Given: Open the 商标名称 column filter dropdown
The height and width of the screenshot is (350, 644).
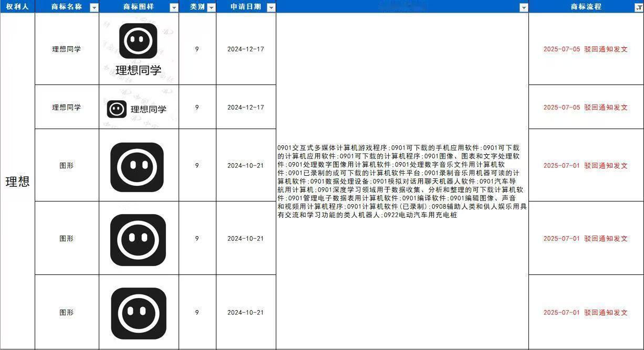Looking at the screenshot, I should point(94,7).
